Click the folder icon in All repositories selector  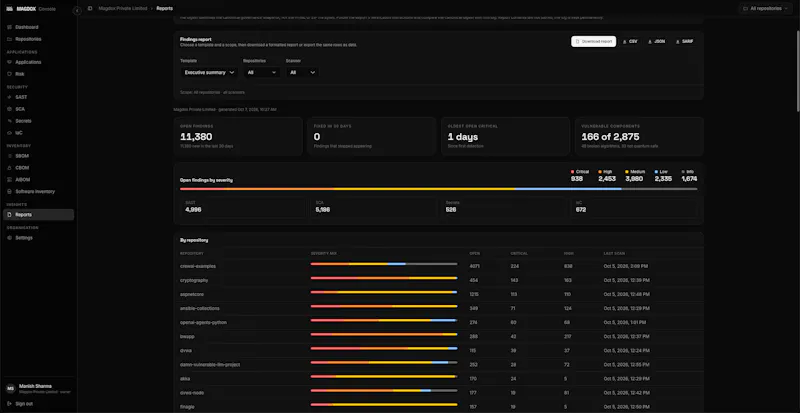(745, 9)
